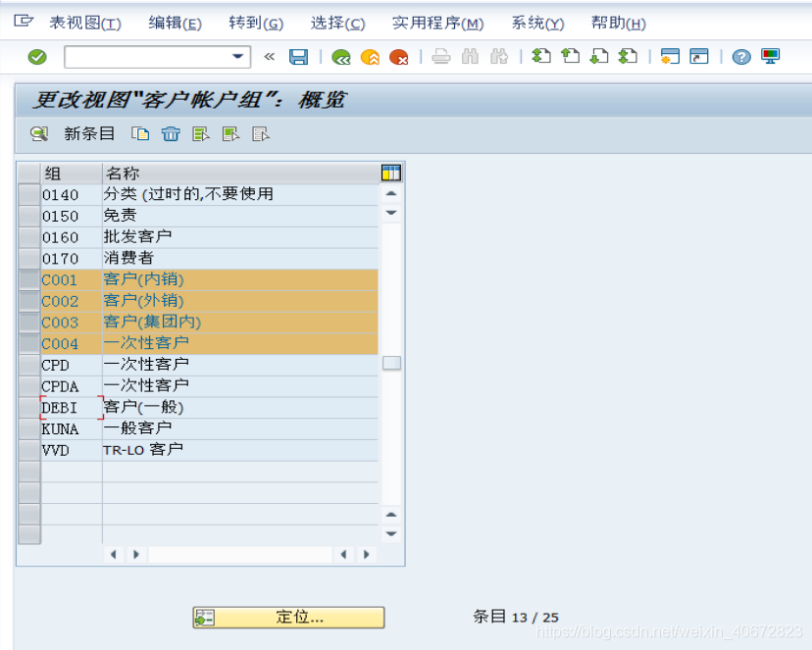Click the Deselect All icon
812x650 pixels.
[x=261, y=134]
